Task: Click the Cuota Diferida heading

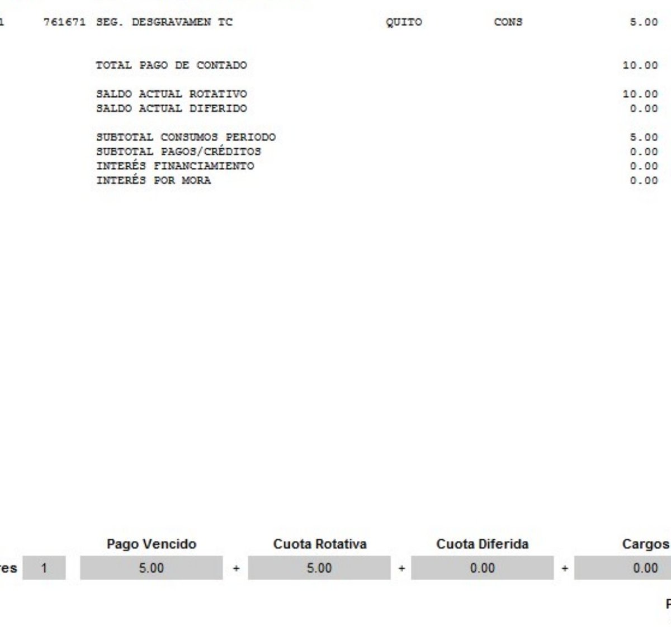Action: [483, 544]
